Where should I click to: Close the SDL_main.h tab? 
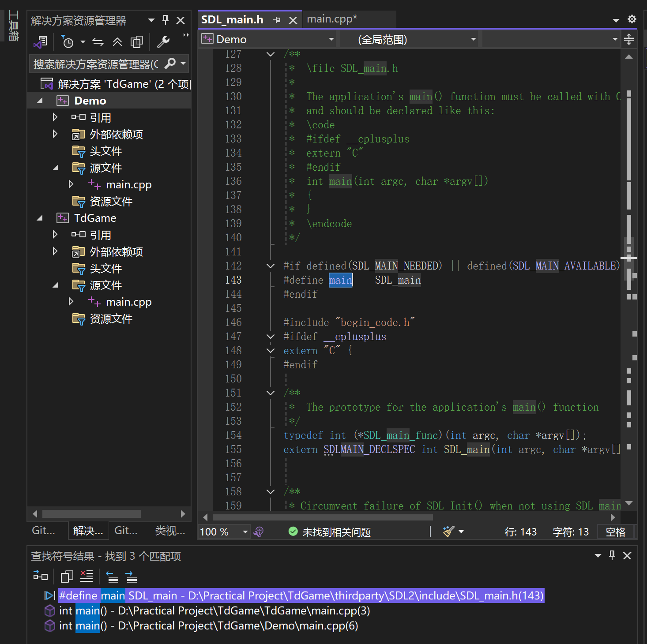[x=293, y=20]
